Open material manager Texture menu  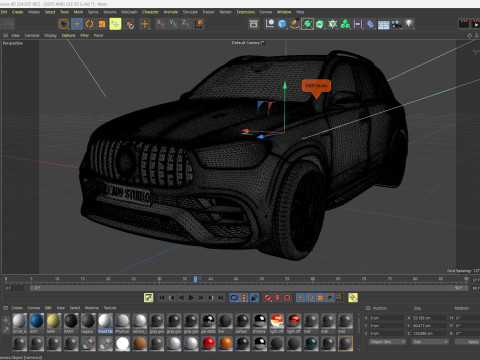[110, 308]
